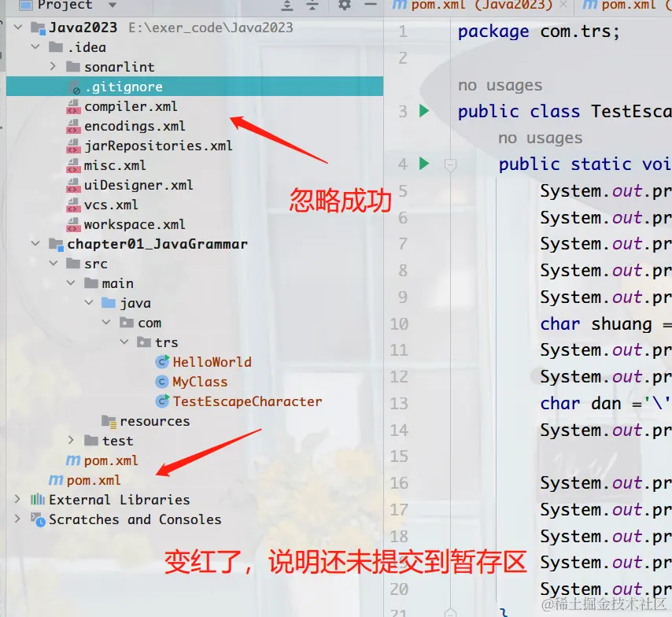Open the Project panel settings gear
Viewport: 672px width, 617px height.
point(344,6)
